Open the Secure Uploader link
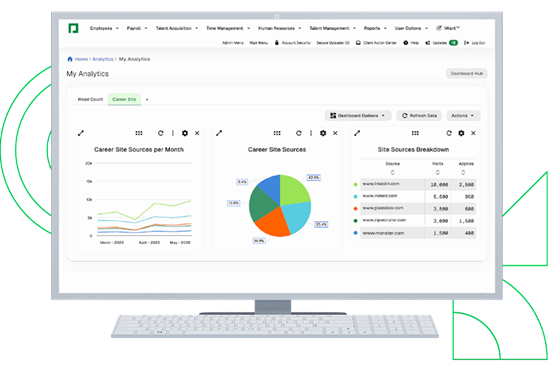550x365 pixels. pyautogui.click(x=333, y=43)
